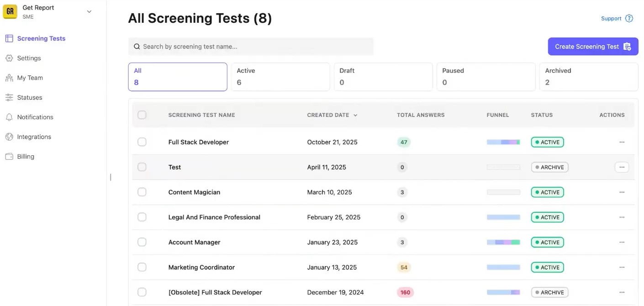The height and width of the screenshot is (306, 644).
Task: Sort by Created Date column arrow
Action: point(355,115)
